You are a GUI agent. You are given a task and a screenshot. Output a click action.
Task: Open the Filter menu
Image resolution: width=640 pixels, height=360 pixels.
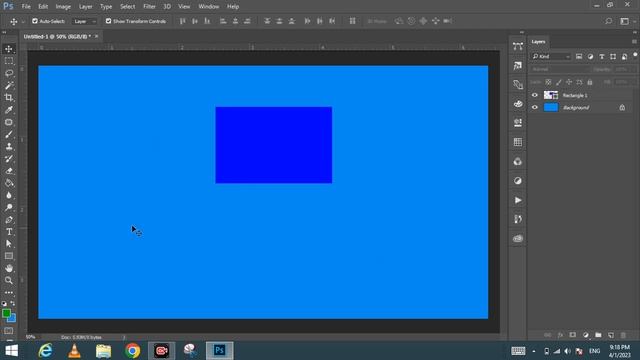[149, 7]
